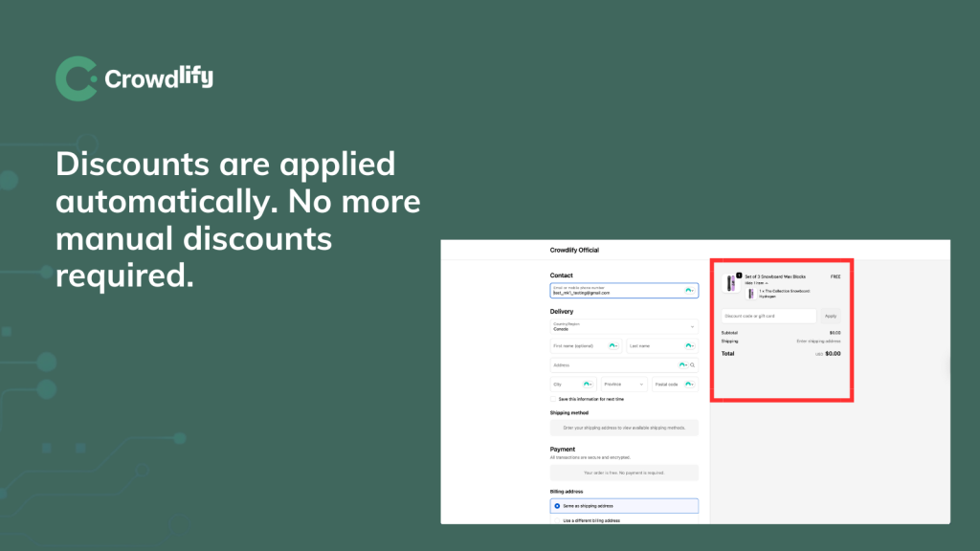
Task: Click the autofill icon in Last name field
Action: (x=689, y=345)
